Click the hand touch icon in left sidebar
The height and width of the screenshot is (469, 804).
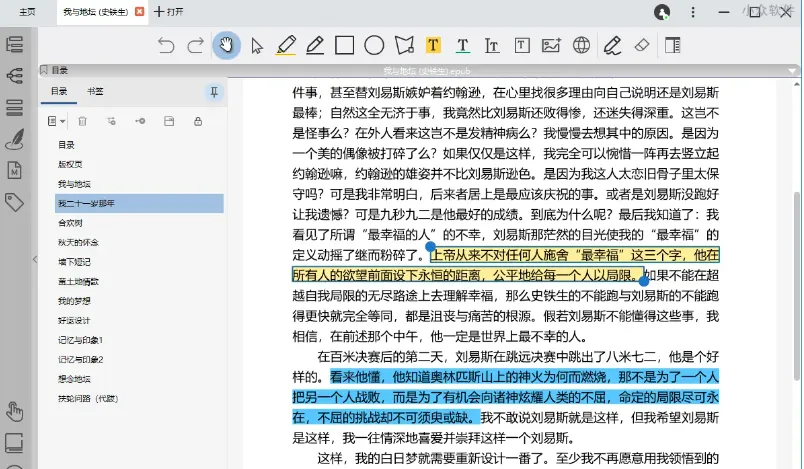coord(15,411)
